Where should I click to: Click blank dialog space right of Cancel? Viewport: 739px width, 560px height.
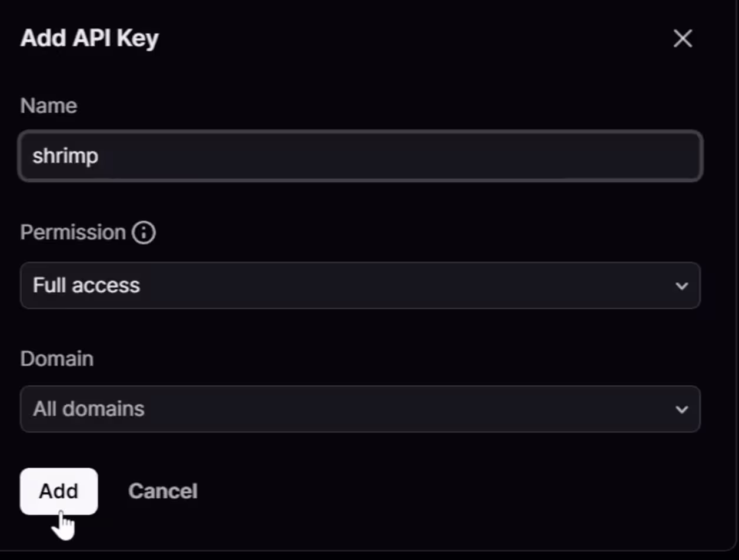(441, 491)
